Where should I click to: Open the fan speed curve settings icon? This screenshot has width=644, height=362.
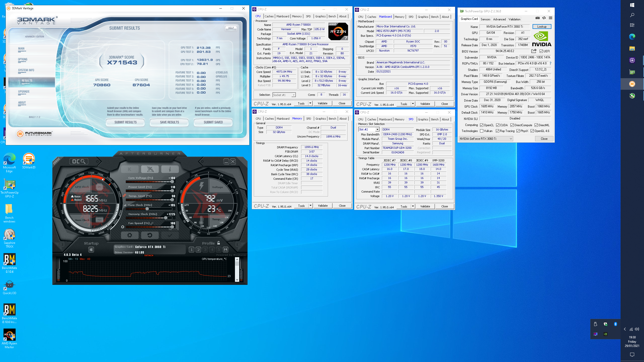coord(123,227)
